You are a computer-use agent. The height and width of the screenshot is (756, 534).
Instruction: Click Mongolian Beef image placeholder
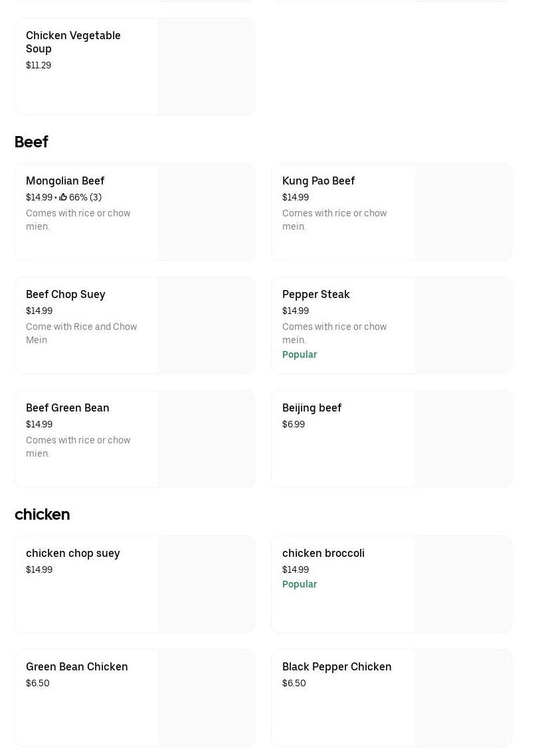pos(206,212)
